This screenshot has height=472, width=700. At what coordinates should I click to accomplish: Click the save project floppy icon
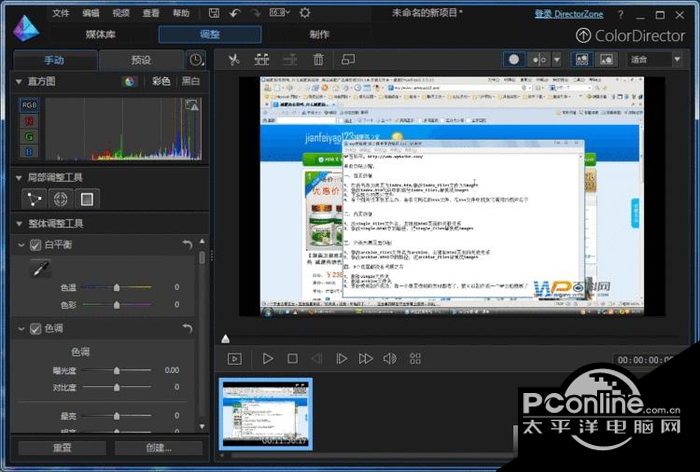(214, 13)
